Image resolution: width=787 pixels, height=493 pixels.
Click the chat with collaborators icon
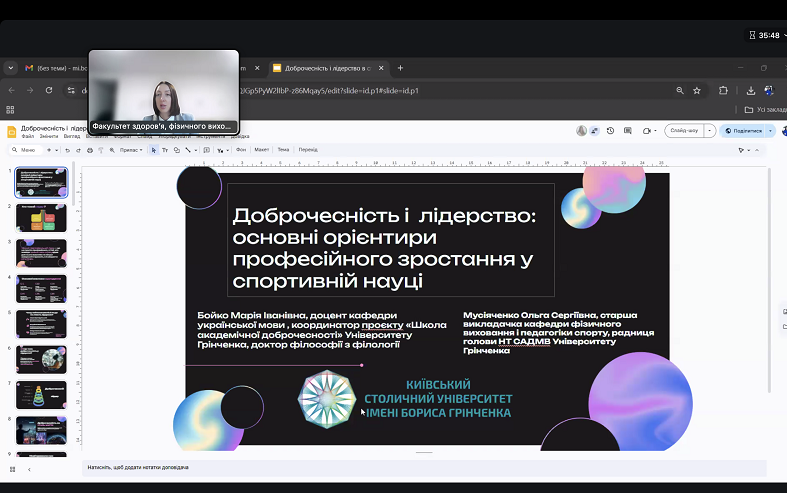point(595,131)
